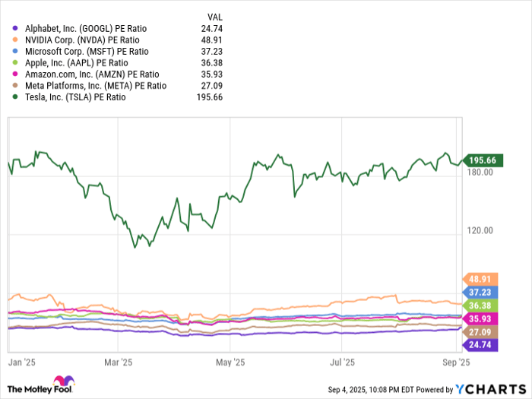532x399 pixels.
Task: Click the blue 37.23 end-of-line flag
Action: click(480, 292)
